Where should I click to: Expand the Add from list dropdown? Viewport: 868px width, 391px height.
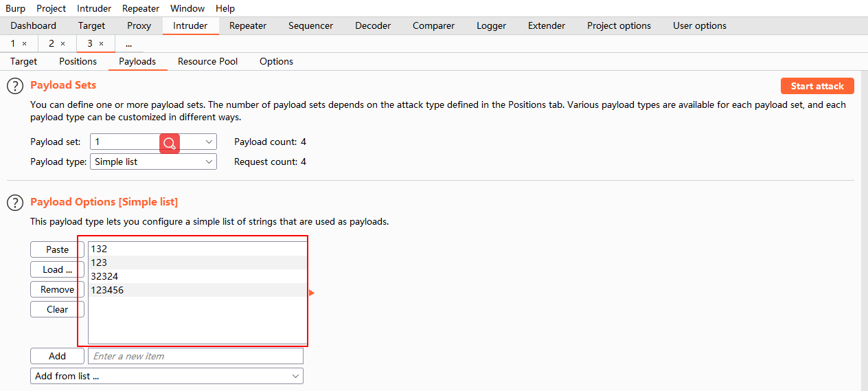click(x=167, y=376)
